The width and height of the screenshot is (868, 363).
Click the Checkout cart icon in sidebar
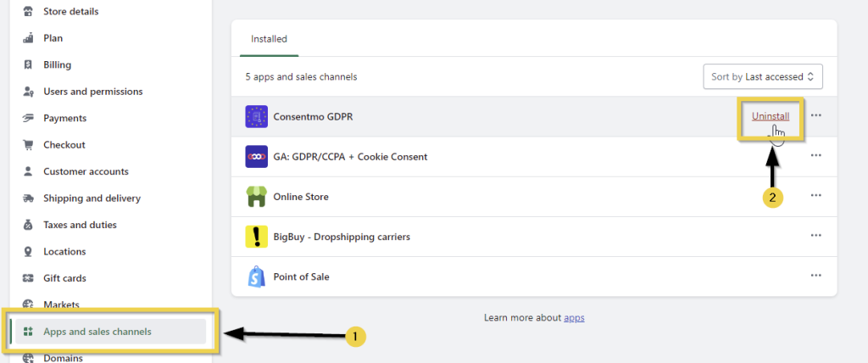click(x=28, y=145)
